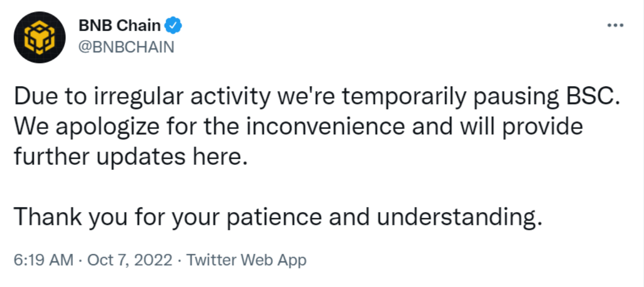644x287 pixels.
Task: Click the blue verified checkmark badge
Action: (x=174, y=25)
